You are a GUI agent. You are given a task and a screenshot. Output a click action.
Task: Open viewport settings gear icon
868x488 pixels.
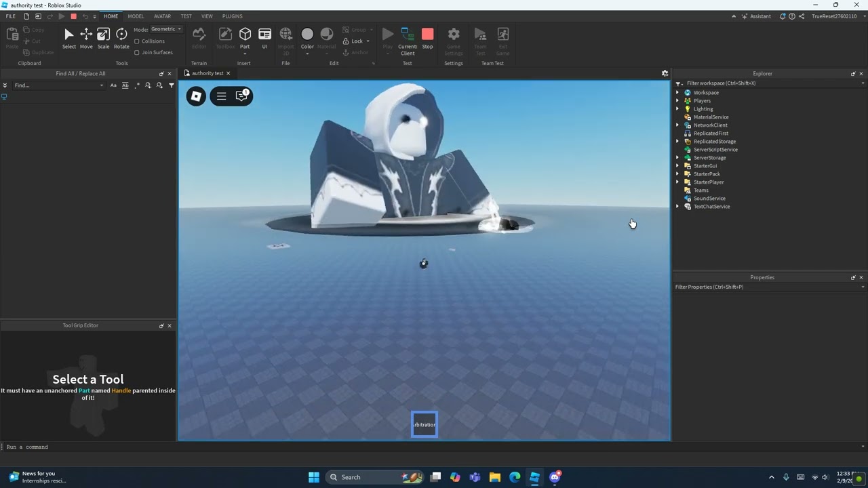point(665,73)
